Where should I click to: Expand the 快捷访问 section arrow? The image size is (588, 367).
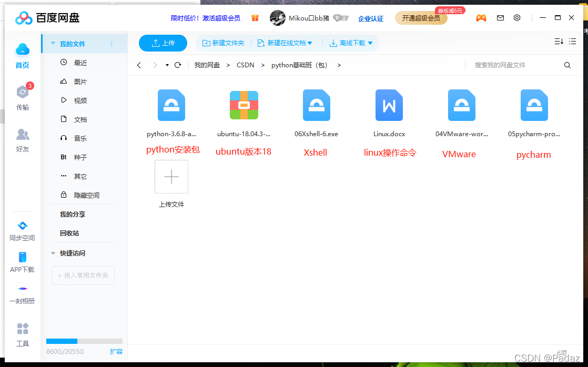[x=53, y=253]
